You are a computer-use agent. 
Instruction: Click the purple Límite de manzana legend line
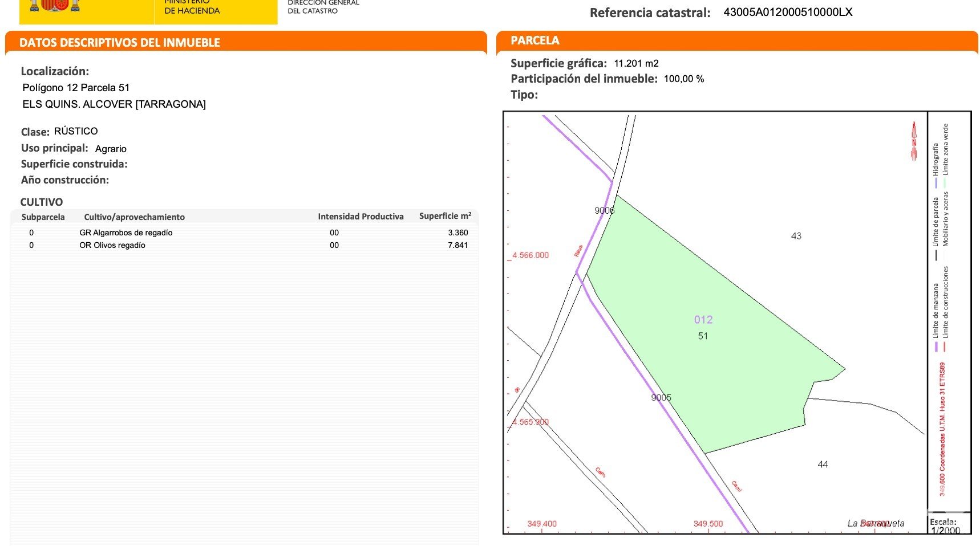(x=936, y=347)
